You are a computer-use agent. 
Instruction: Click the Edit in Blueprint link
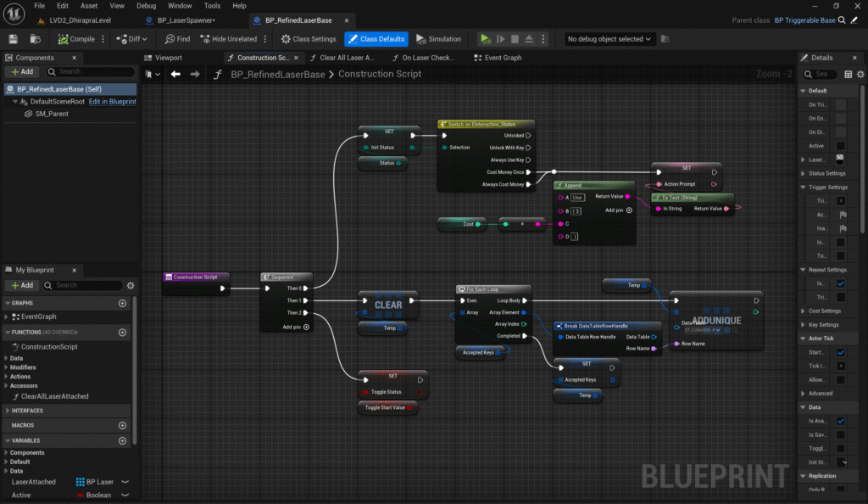[113, 101]
